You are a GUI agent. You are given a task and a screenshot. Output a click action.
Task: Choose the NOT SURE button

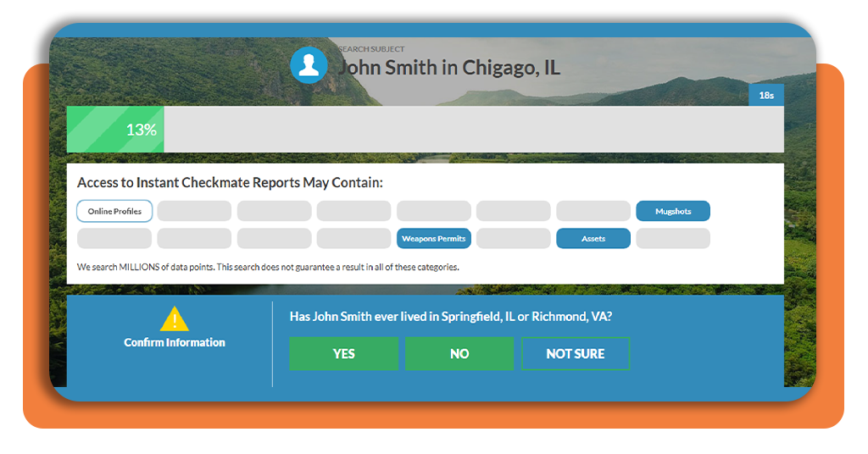pyautogui.click(x=576, y=353)
